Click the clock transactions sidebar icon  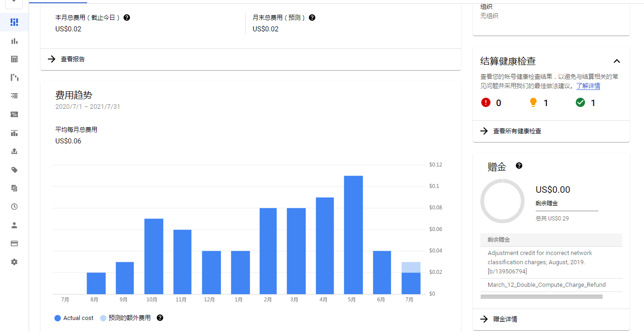(x=14, y=207)
